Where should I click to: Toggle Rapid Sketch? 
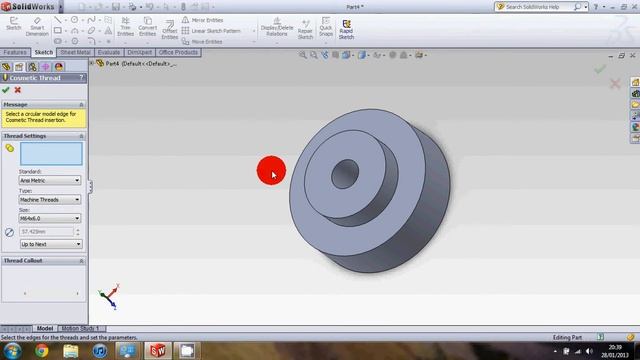point(346,29)
